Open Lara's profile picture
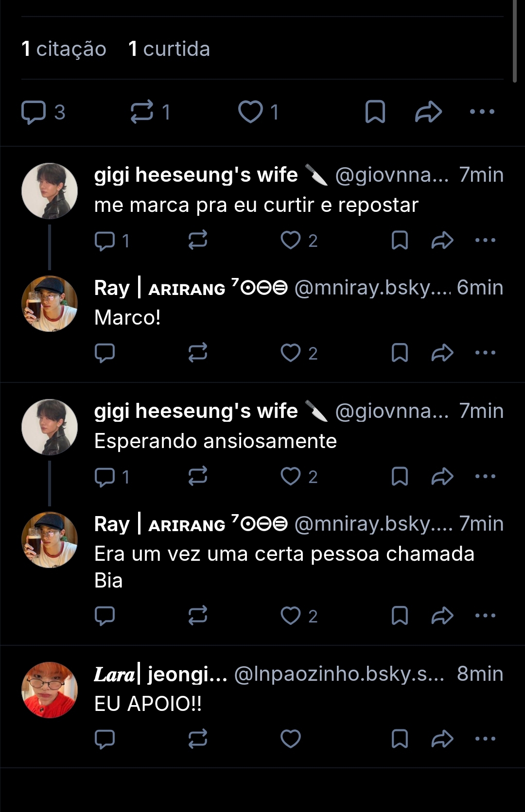 point(50,690)
